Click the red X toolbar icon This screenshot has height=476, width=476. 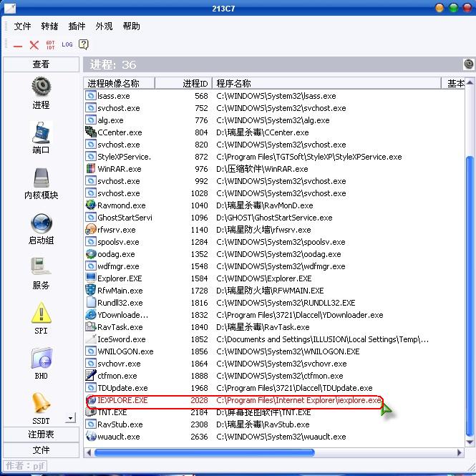click(34, 45)
